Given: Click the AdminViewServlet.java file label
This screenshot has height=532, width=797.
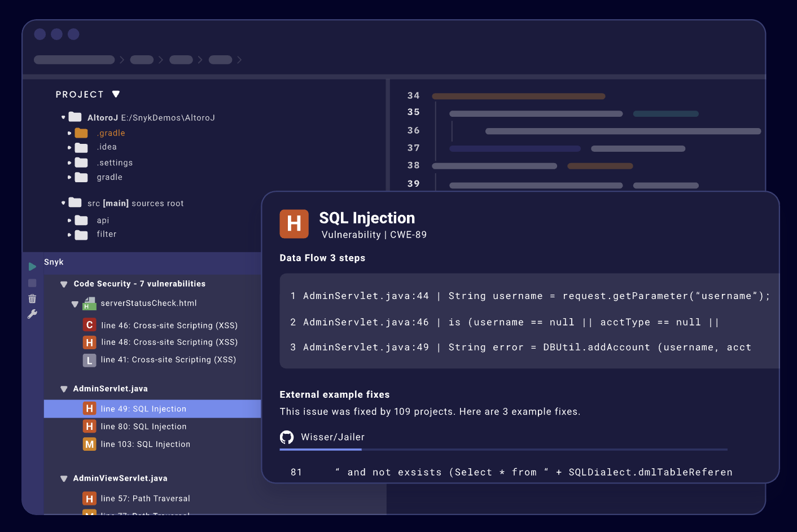Looking at the screenshot, I should [x=120, y=478].
